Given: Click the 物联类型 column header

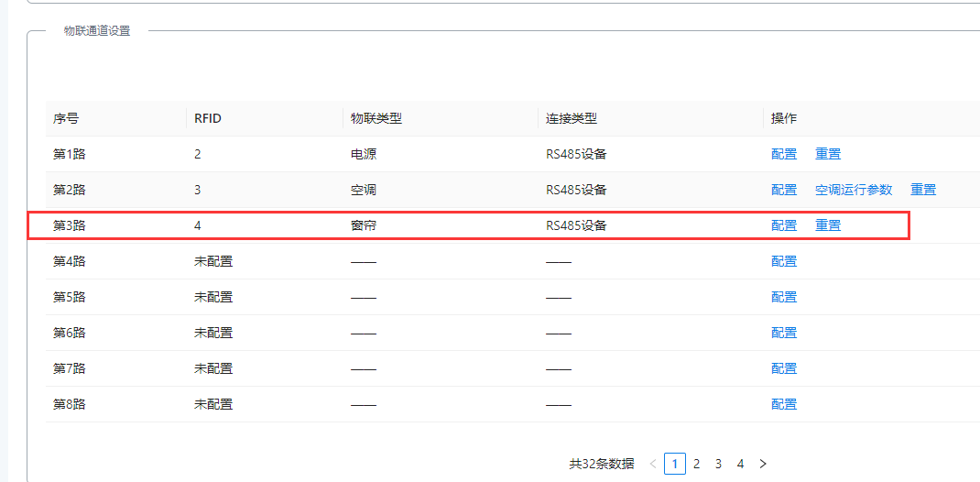Looking at the screenshot, I should pos(377,118).
